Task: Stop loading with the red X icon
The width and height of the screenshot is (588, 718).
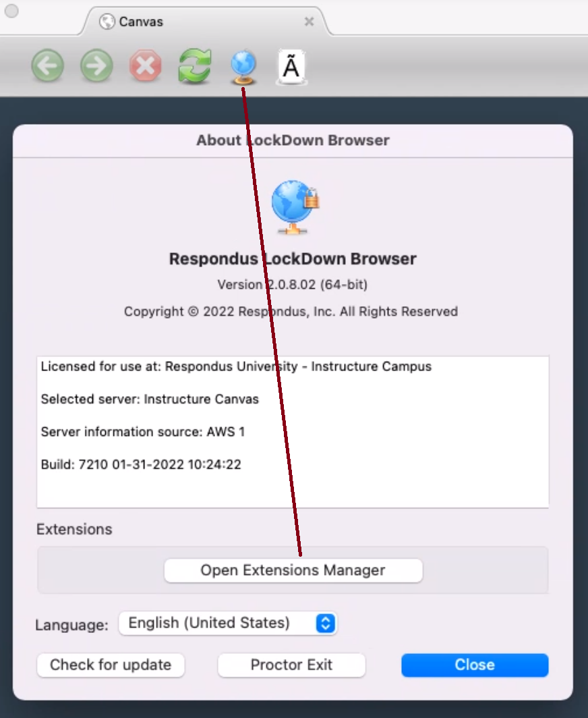Action: click(x=146, y=66)
